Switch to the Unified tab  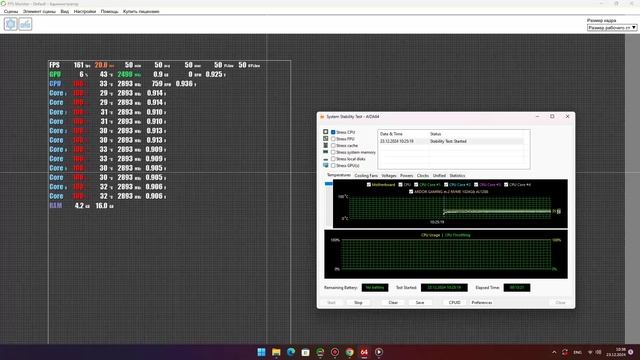[x=439, y=176]
